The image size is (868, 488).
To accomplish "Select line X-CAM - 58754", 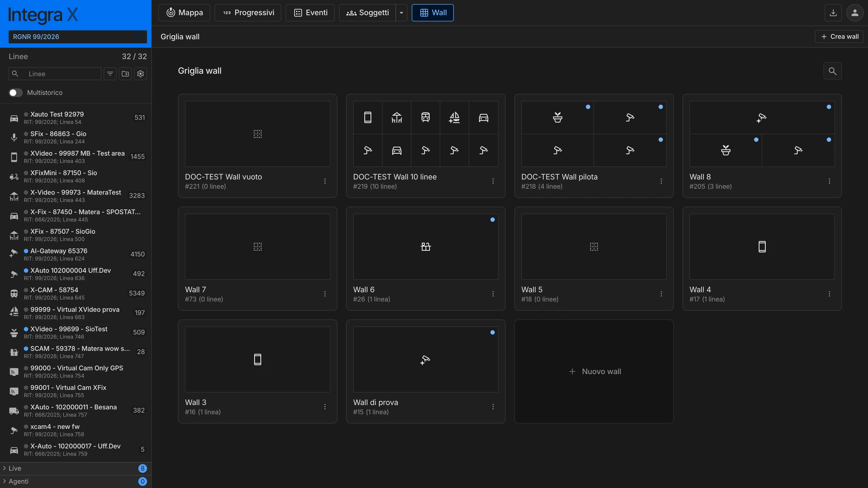I will 76,294.
